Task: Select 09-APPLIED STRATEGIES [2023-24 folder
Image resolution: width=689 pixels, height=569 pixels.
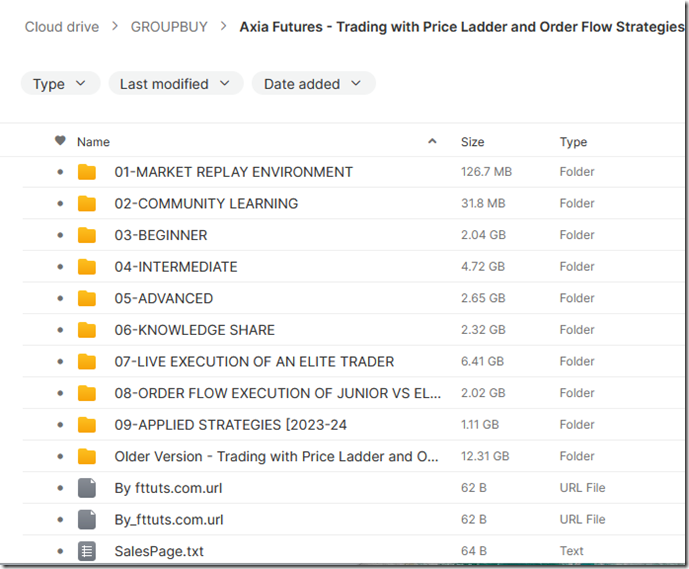Action: tap(230, 425)
